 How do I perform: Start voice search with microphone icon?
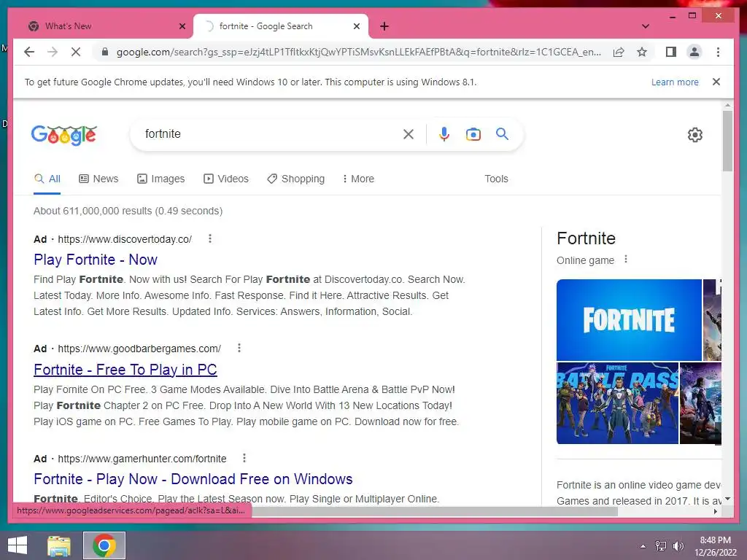click(444, 134)
